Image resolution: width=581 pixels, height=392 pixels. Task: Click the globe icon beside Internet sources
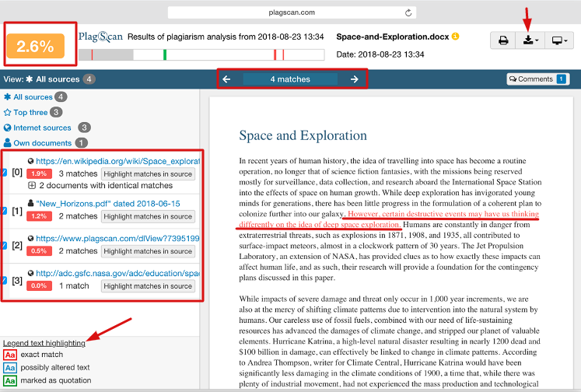[7, 128]
